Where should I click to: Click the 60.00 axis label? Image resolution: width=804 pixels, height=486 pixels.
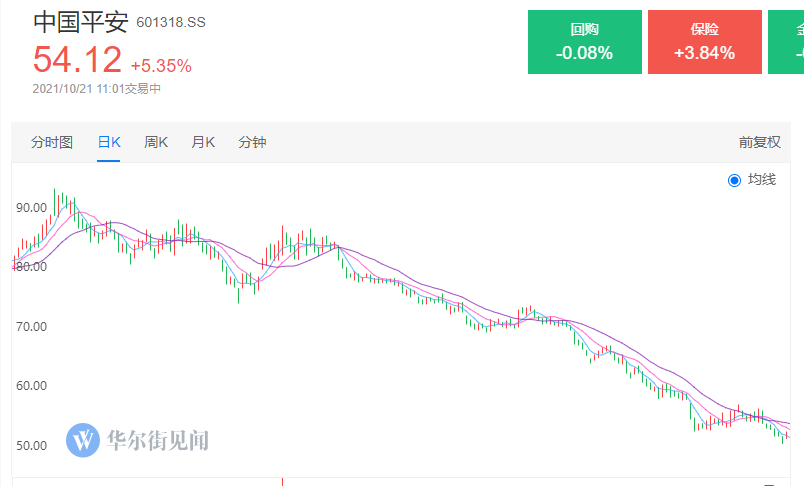pyautogui.click(x=31, y=386)
